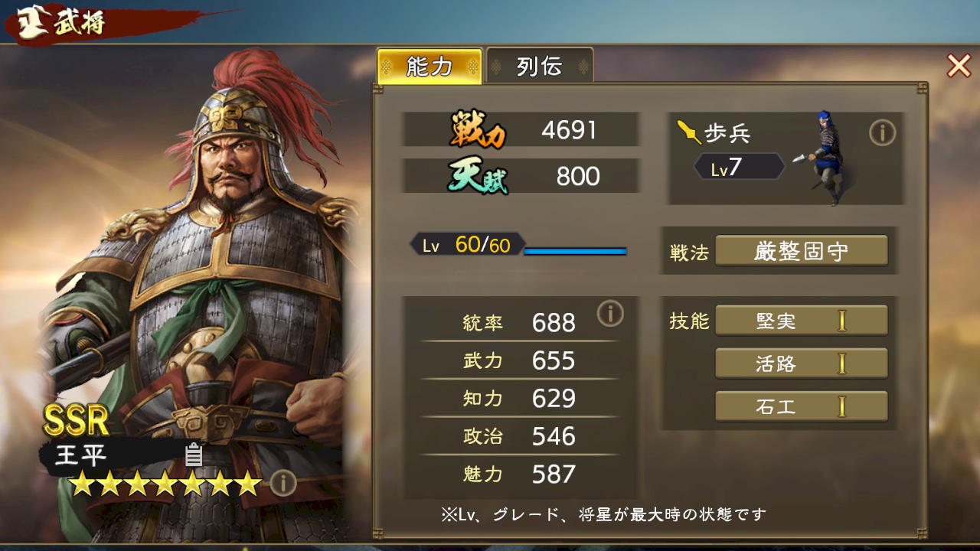
Task: View the 石工 skill details
Action: click(802, 406)
